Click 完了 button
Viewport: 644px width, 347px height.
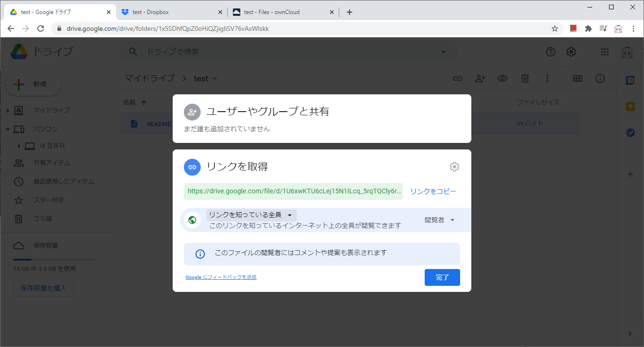click(442, 277)
